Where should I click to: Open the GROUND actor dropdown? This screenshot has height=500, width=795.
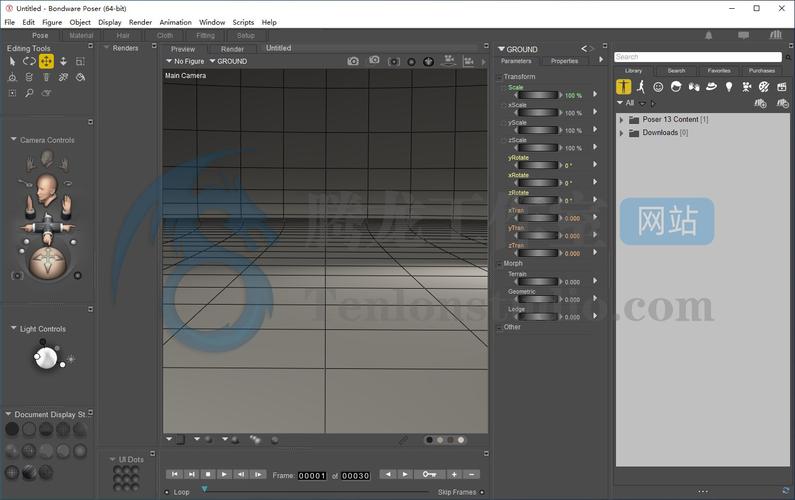[228, 61]
